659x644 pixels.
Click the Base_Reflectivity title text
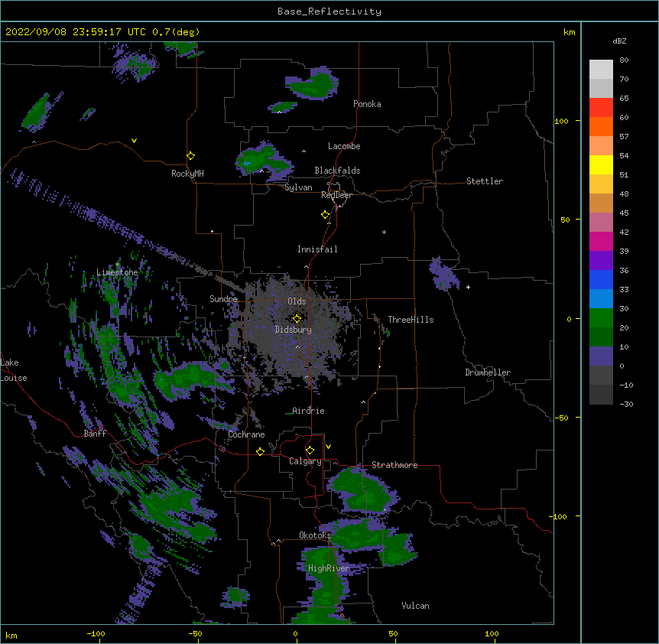[329, 11]
